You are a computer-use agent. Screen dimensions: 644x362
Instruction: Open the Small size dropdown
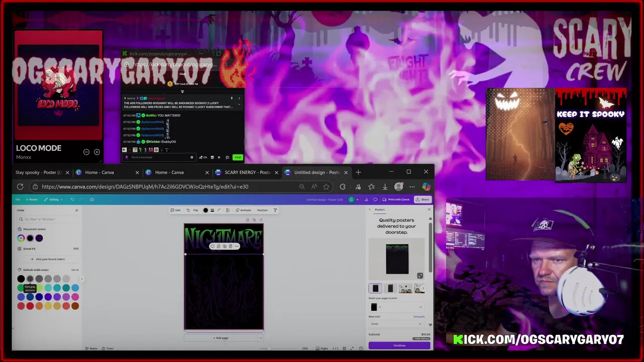396,324
